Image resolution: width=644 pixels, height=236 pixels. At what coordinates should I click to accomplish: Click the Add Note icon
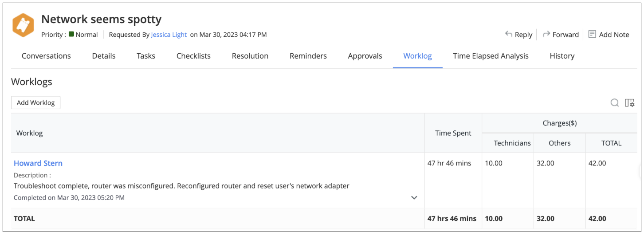pyautogui.click(x=592, y=34)
